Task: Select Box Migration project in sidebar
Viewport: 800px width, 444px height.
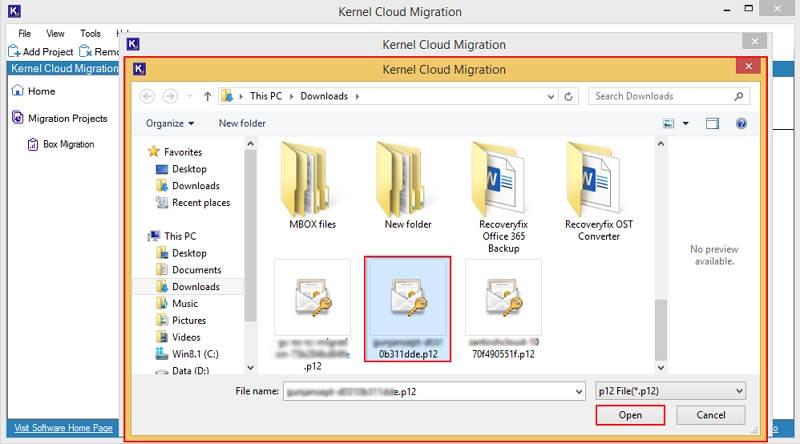Action: 61,144
